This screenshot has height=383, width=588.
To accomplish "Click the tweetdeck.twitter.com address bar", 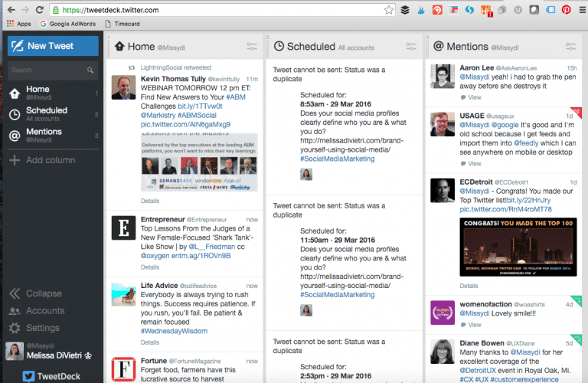I will click(221, 10).
